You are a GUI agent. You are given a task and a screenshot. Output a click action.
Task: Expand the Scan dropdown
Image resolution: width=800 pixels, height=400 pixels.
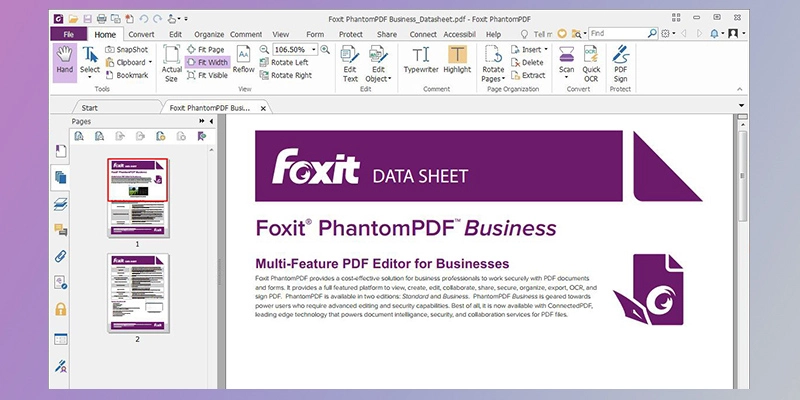click(x=566, y=78)
